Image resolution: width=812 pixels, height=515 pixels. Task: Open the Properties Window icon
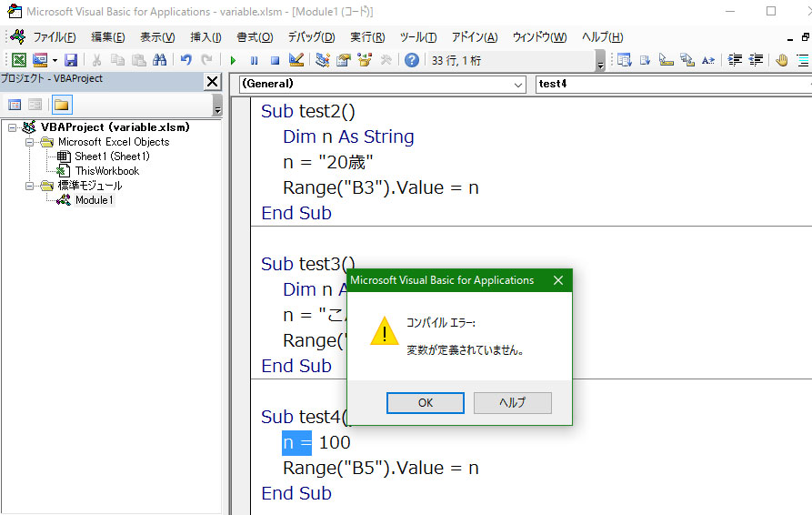click(x=344, y=60)
